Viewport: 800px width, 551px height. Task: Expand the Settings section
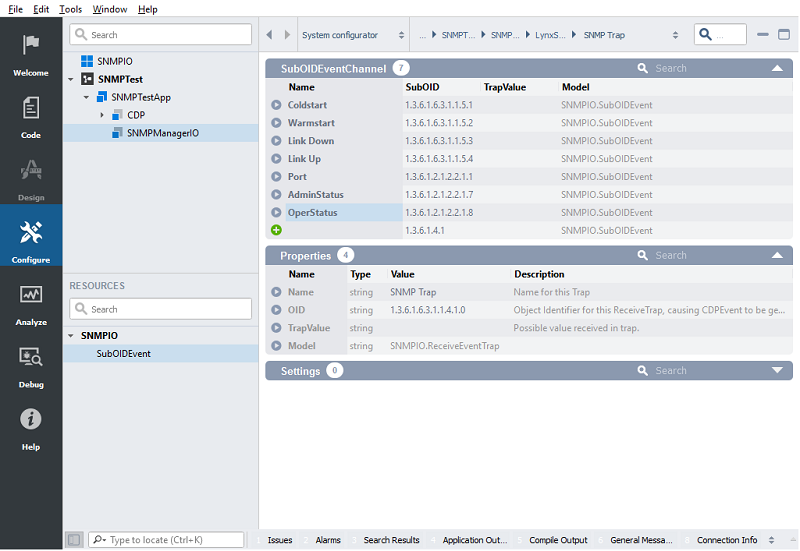777,370
